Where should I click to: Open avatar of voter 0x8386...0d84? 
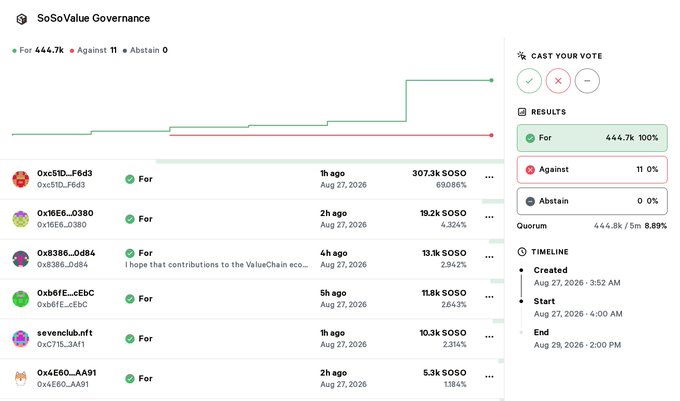(20, 259)
